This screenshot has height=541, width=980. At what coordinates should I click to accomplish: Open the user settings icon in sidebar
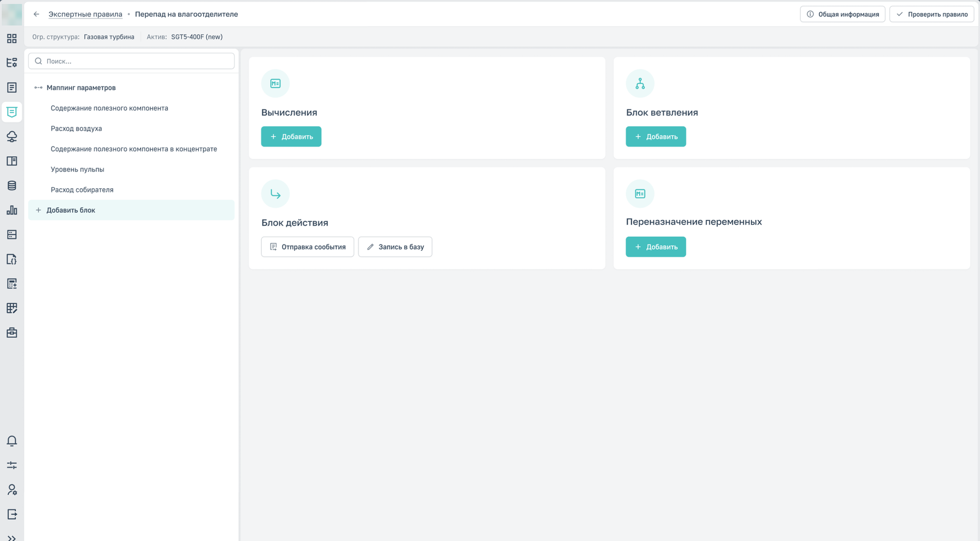coord(12,490)
